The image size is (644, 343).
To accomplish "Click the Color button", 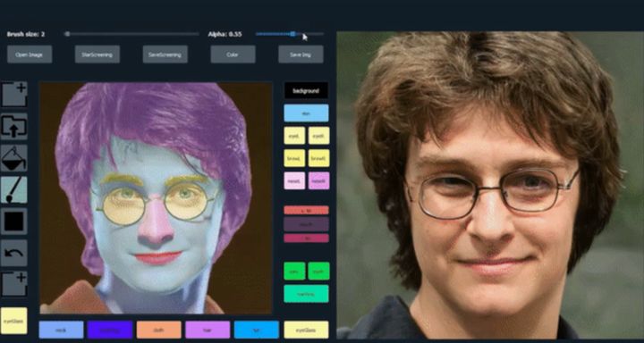I will pyautogui.click(x=233, y=54).
